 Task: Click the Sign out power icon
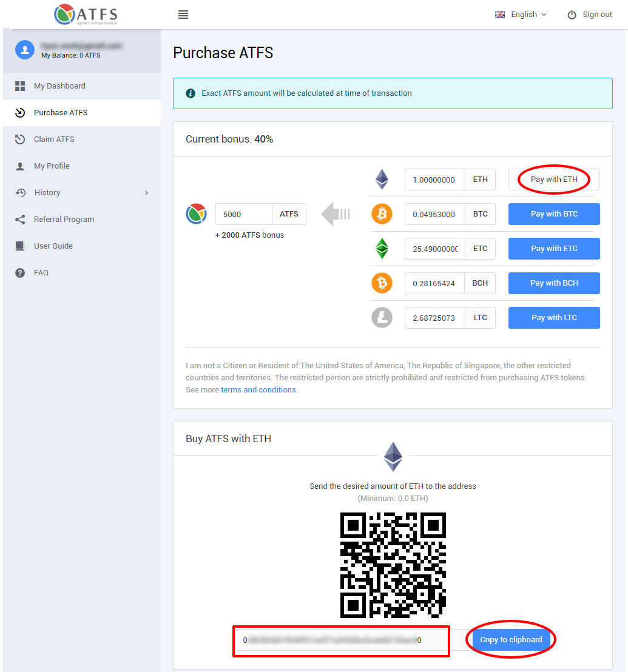pyautogui.click(x=572, y=15)
